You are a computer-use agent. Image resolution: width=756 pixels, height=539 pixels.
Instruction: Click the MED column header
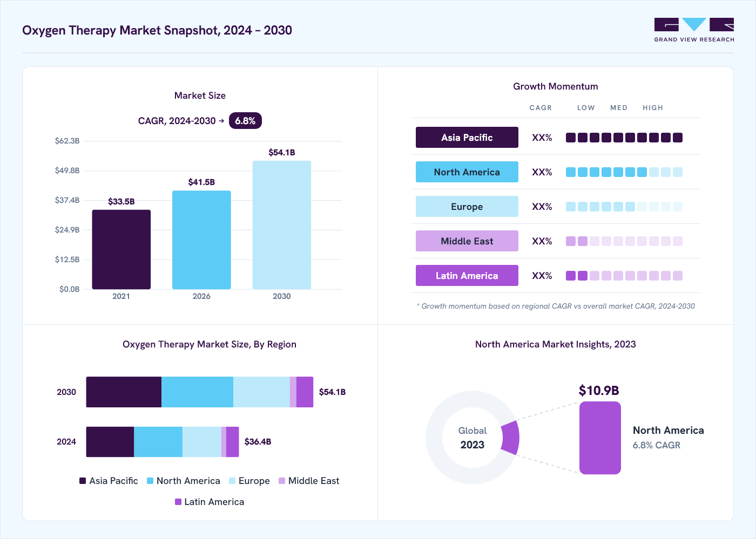(x=619, y=108)
